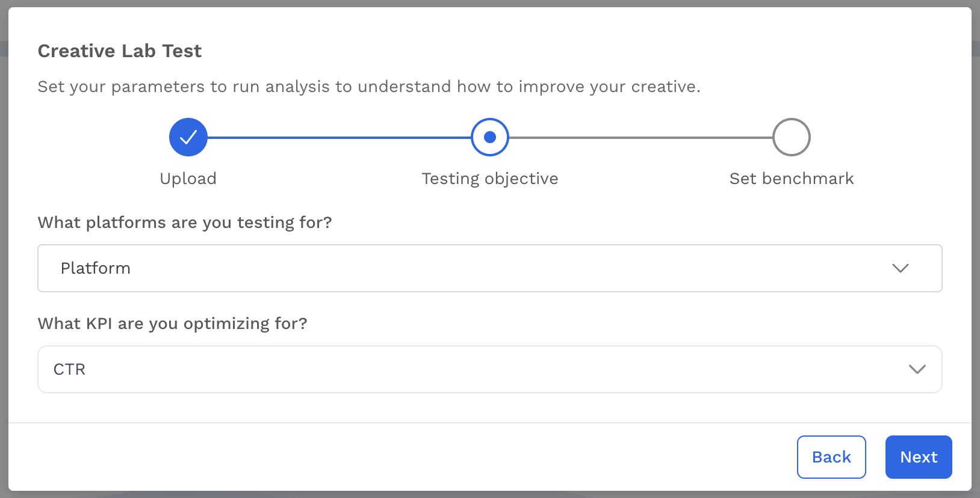Click the 'What platforms are you testing for?' label
980x498 pixels.
pos(185,223)
